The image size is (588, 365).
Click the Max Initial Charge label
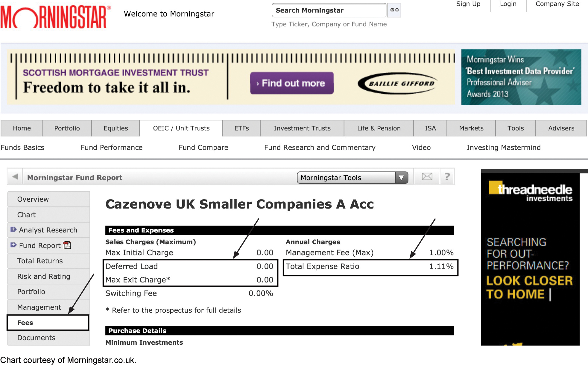139,253
